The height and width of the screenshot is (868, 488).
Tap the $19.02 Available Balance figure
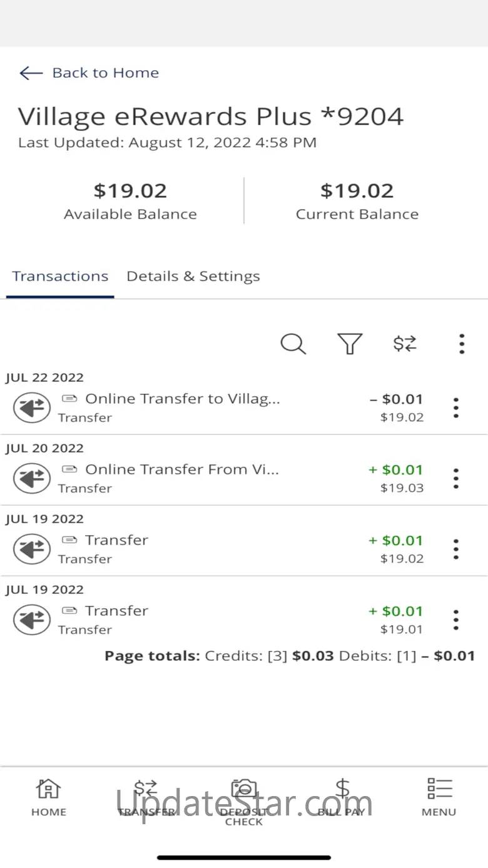[x=130, y=190]
